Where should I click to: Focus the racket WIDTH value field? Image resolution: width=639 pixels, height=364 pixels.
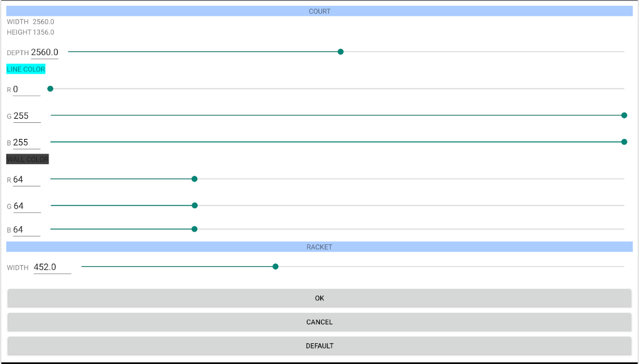[52, 268]
